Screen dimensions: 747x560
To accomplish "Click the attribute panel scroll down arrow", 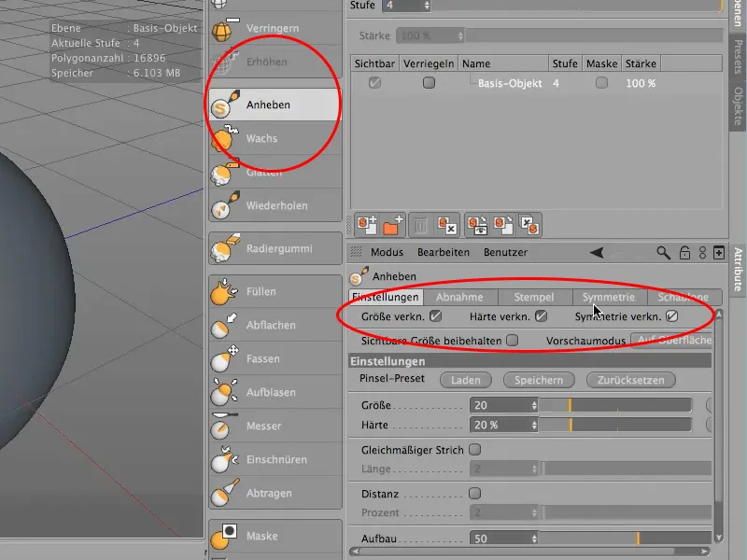I will 719,539.
